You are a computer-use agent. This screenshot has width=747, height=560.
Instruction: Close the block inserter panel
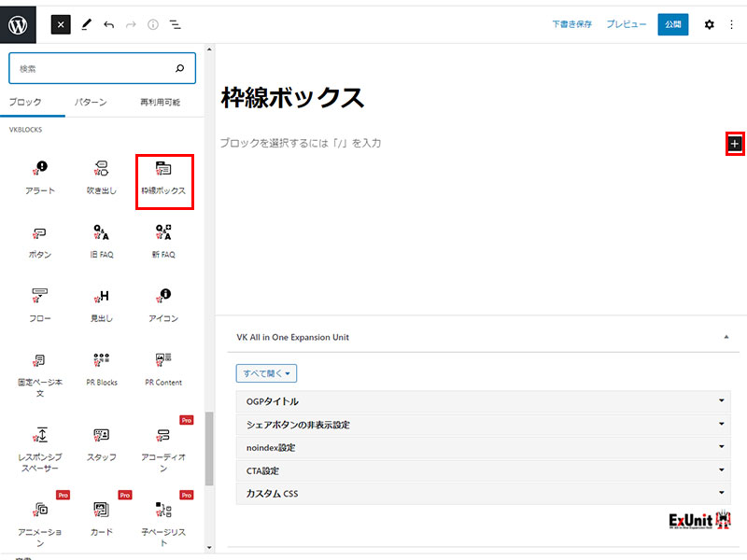click(61, 24)
